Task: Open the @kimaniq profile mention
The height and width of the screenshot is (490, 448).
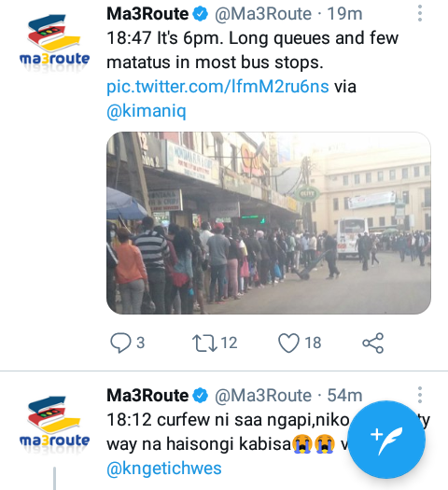Action: (x=147, y=111)
